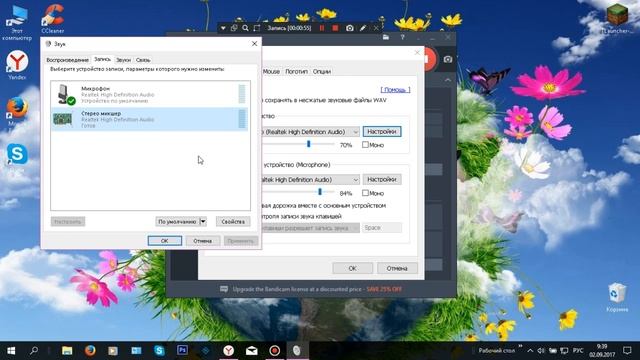Open the Mouse tab in Bandicam settings
The image size is (640, 360).
271,71
